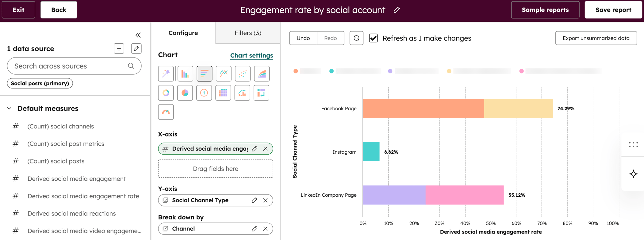The height and width of the screenshot is (240, 644).
Task: Click the Undo button
Action: (303, 38)
